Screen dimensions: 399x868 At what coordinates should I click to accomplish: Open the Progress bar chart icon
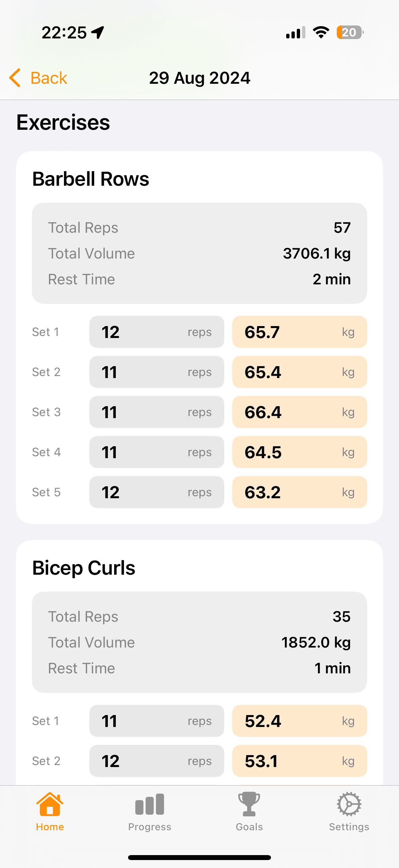click(x=150, y=804)
